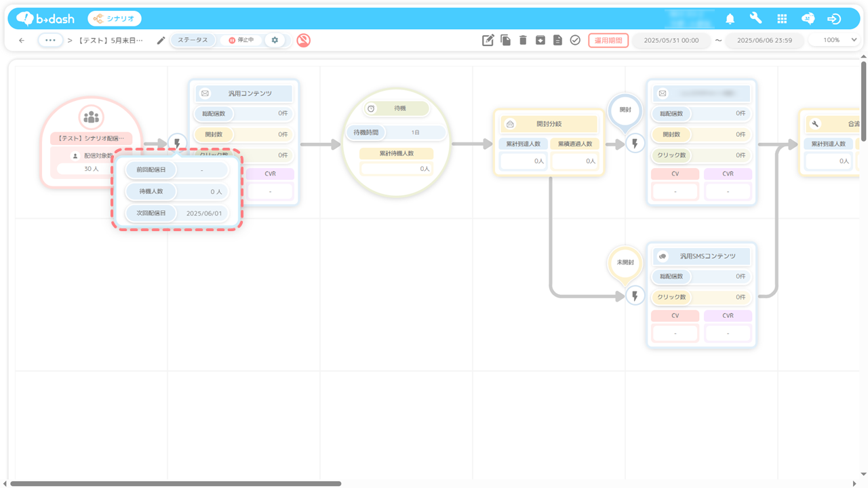The width and height of the screenshot is (868, 488).
Task: Open the document report icon
Action: click(x=557, y=41)
